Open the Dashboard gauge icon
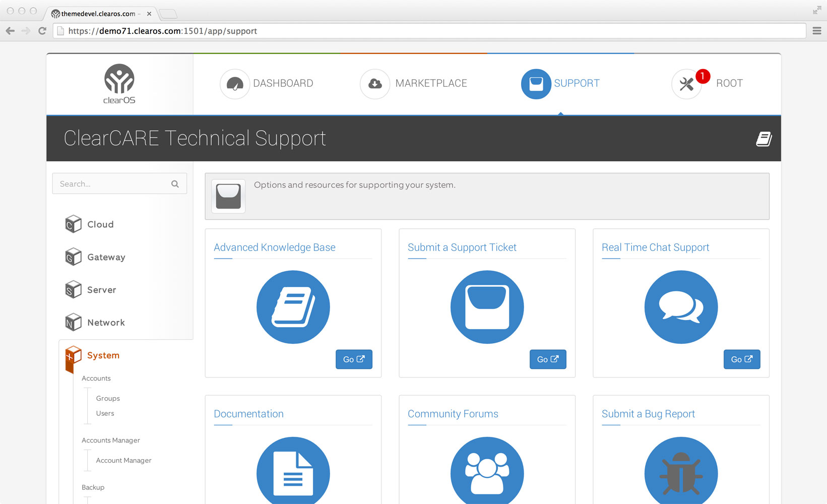827x504 pixels. (235, 84)
